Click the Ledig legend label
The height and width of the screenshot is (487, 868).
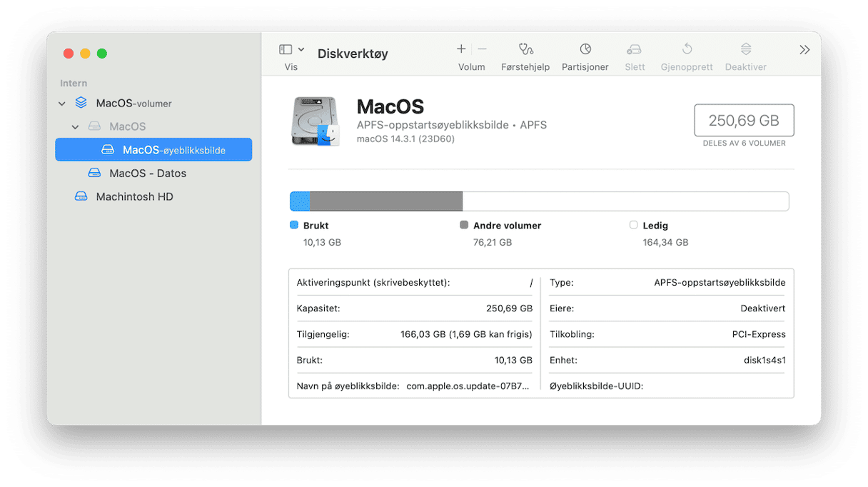coord(655,226)
